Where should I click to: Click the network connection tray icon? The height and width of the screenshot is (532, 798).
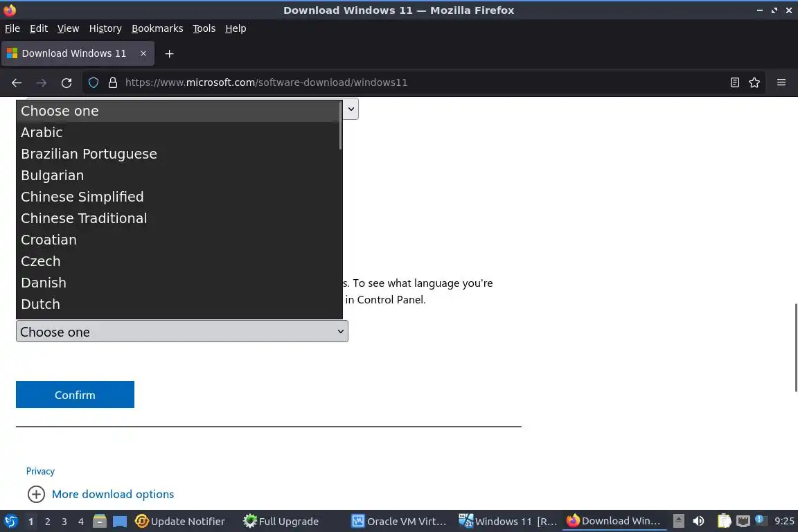[743, 521]
